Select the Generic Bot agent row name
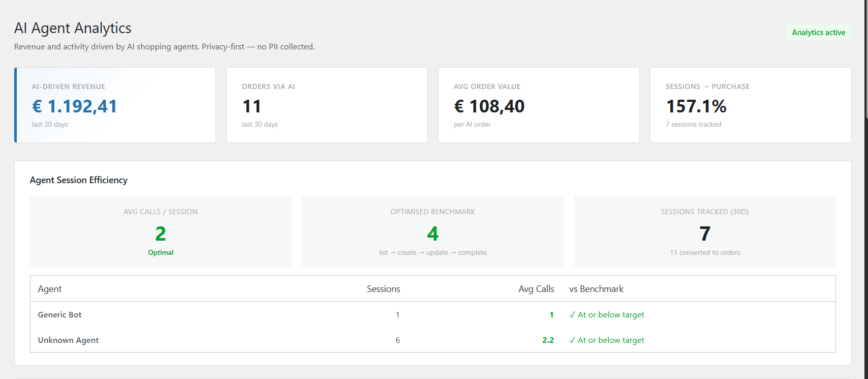Screen dimensions: 868x379 60,315
